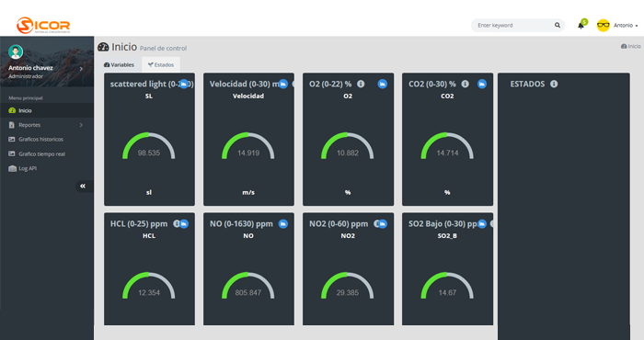Open chart icon on scattered light card
The width and height of the screenshot is (644, 340).
[184, 84]
